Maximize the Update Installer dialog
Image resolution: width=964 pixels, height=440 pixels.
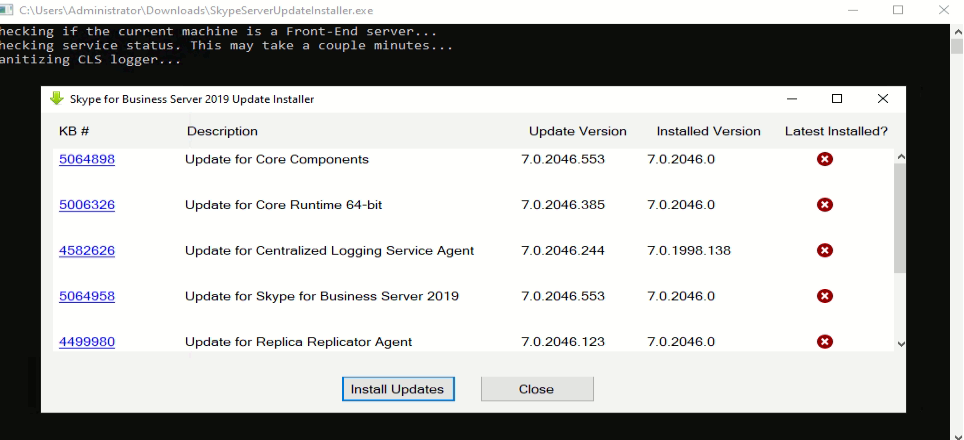tap(837, 99)
